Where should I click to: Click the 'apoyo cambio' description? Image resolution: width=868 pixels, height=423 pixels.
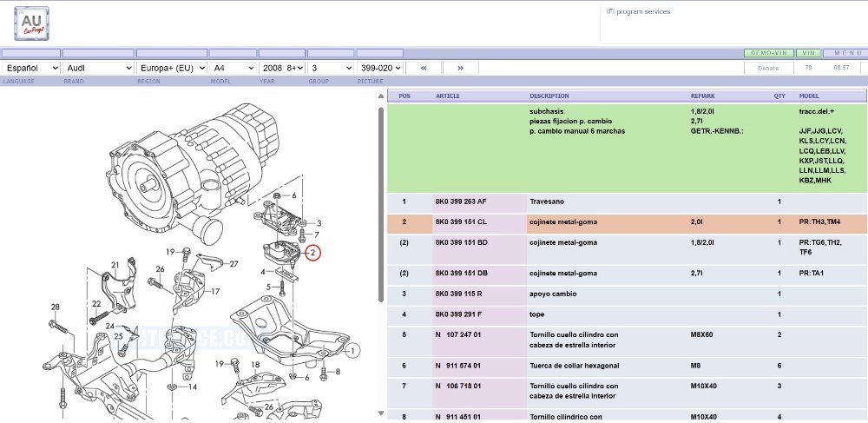point(553,294)
